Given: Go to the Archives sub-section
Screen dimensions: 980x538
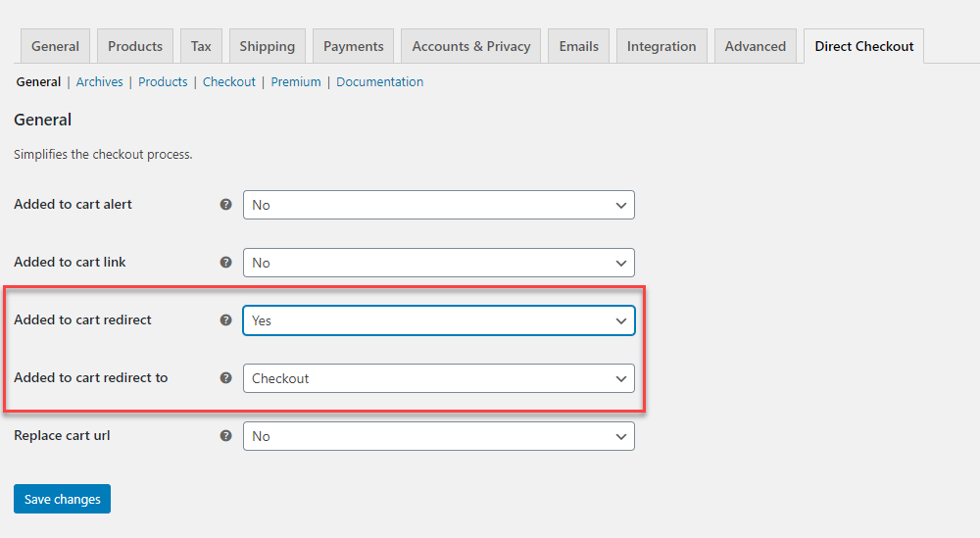Looking at the screenshot, I should point(99,82).
